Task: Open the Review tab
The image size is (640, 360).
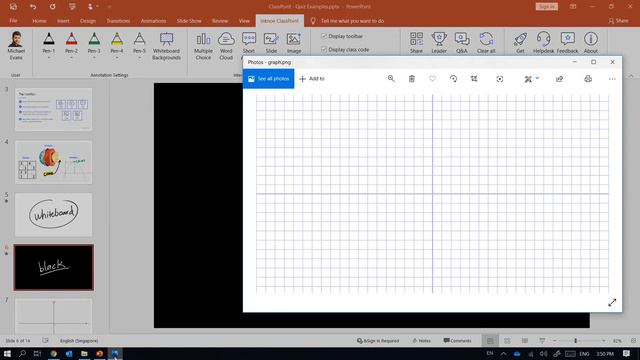Action: pos(220,21)
